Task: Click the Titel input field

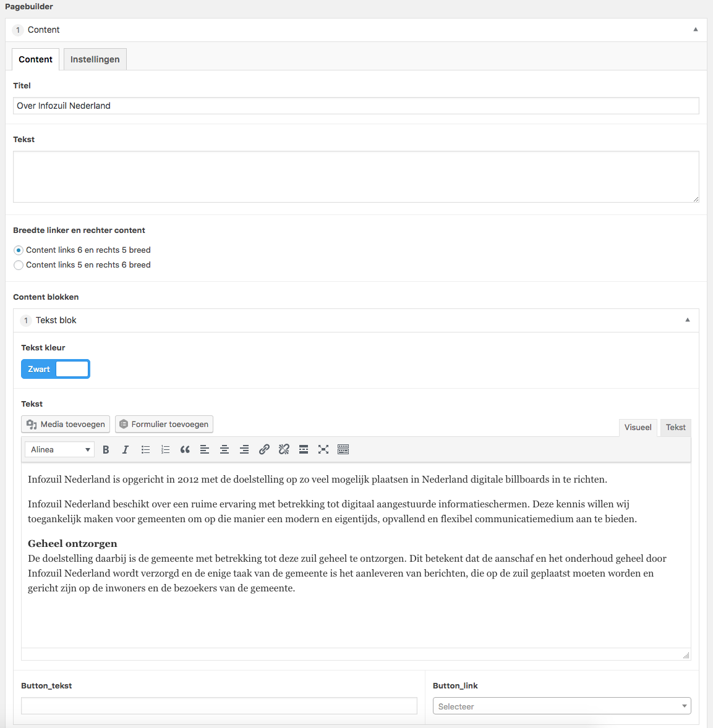Action: click(356, 106)
